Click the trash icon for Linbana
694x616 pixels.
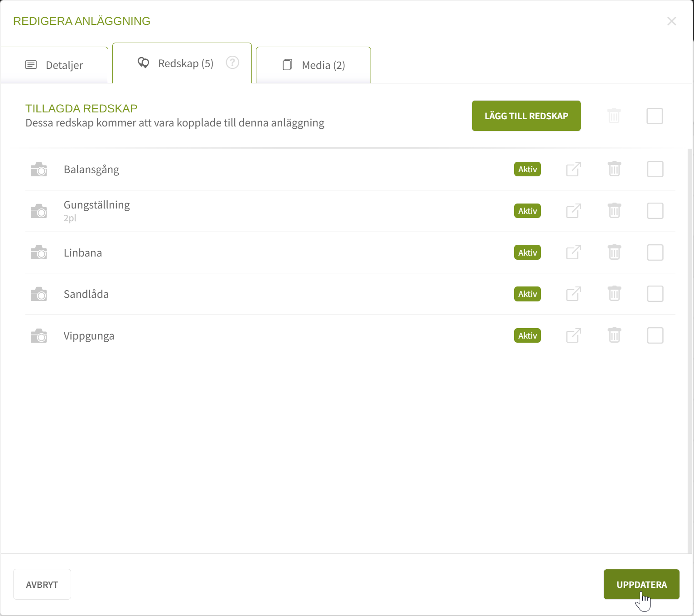614,252
